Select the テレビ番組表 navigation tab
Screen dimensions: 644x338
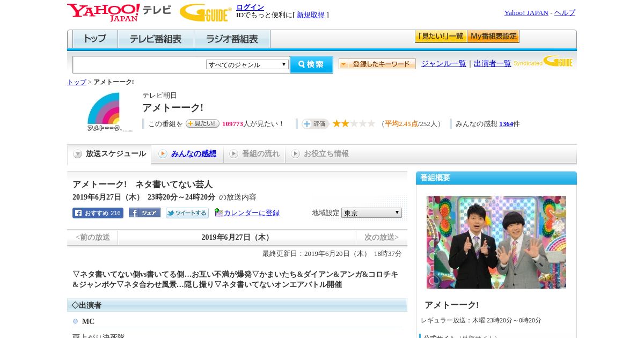[156, 39]
